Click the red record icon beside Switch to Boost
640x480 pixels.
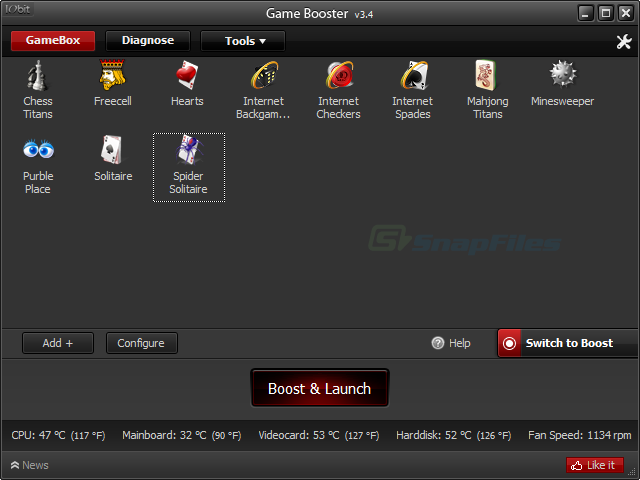click(509, 343)
